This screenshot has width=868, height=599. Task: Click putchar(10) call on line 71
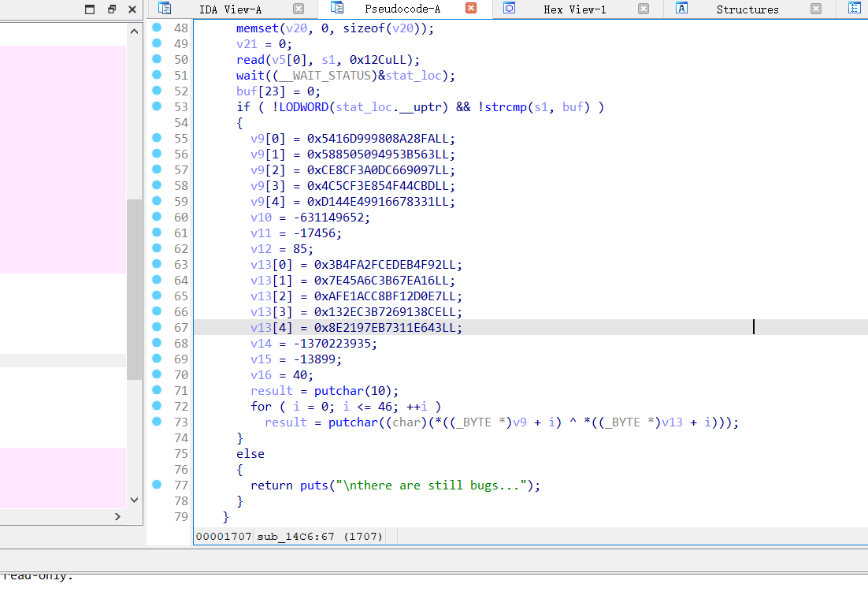353,391
